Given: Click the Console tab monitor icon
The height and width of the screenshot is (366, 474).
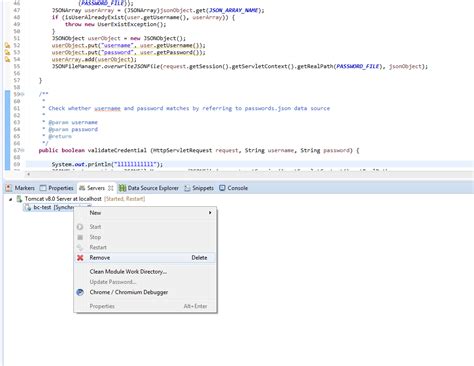Looking at the screenshot, I should [x=222, y=188].
